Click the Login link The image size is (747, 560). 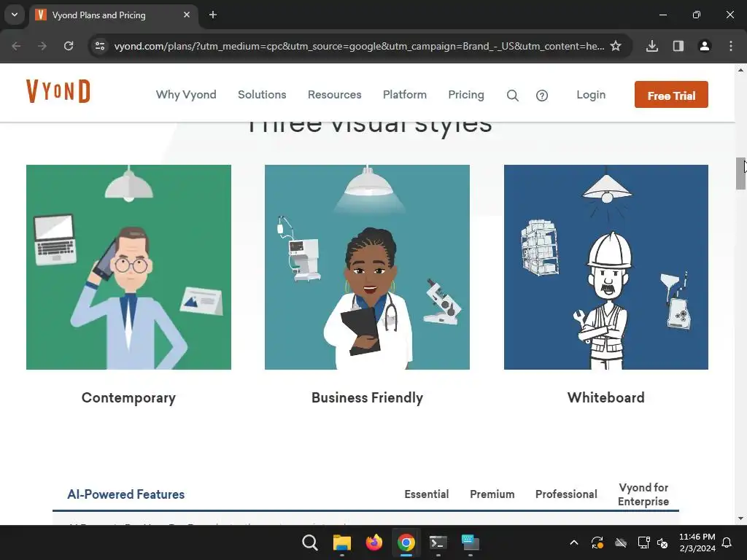[x=591, y=95]
